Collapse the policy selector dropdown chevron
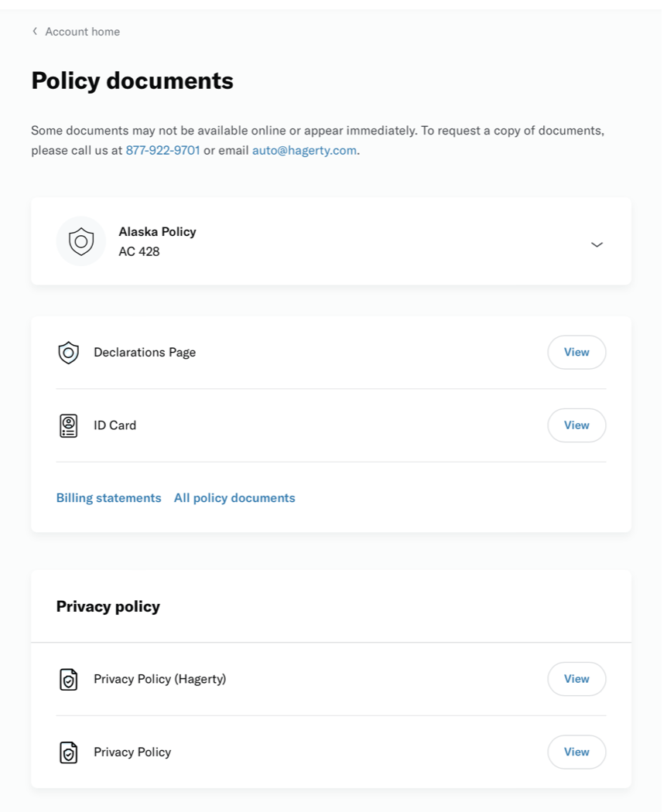This screenshot has width=667, height=812. pyautogui.click(x=596, y=244)
